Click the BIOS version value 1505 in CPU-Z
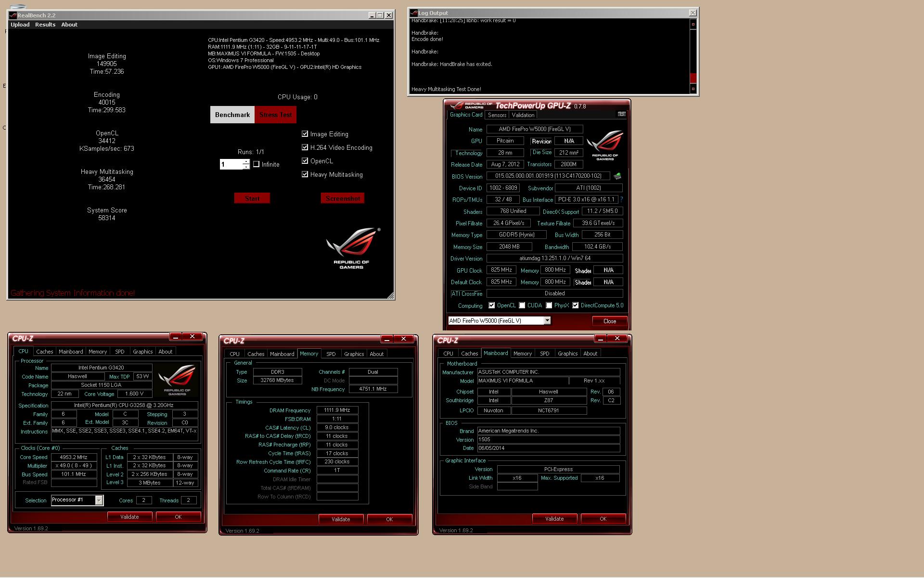This screenshot has height=578, width=924. 549,440
